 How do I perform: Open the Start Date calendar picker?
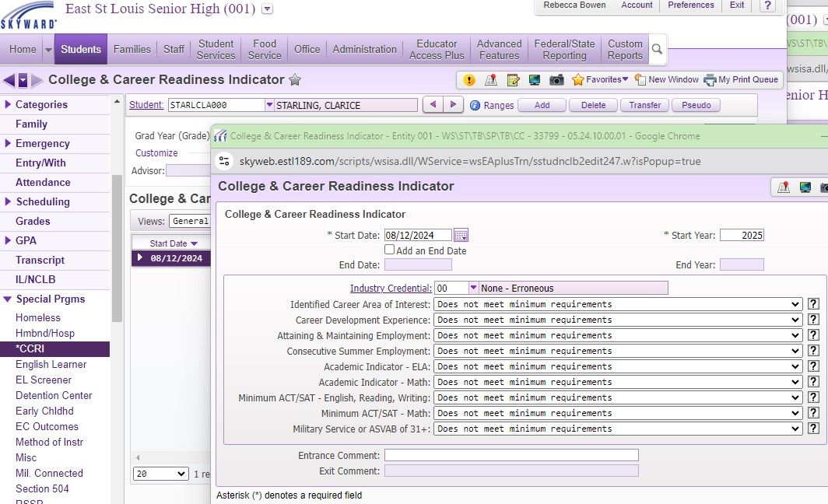[x=461, y=235]
